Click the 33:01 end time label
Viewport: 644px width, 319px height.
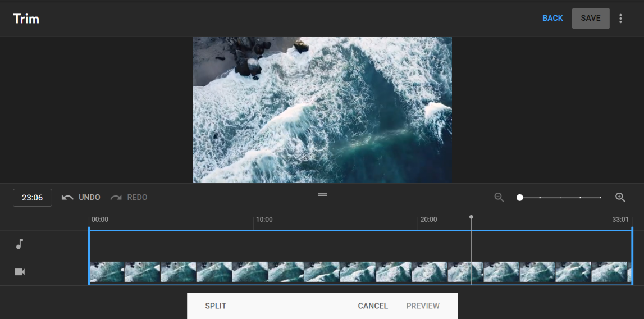click(620, 220)
